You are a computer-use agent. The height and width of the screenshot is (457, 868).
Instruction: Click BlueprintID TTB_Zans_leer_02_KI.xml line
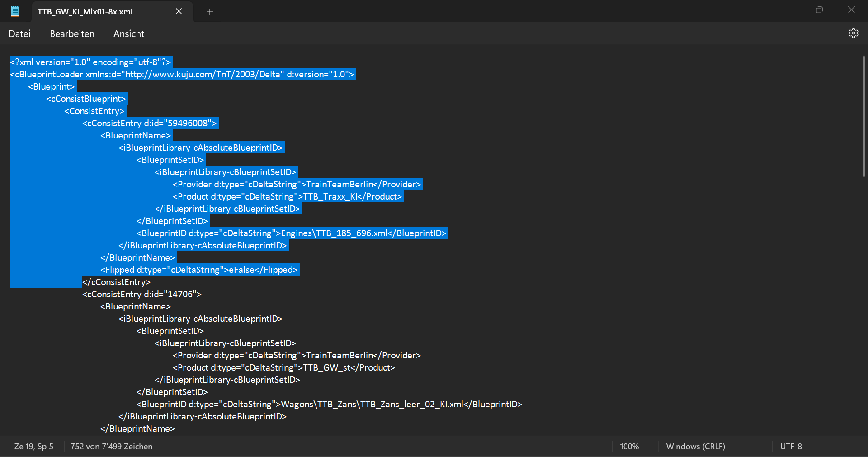(x=329, y=404)
